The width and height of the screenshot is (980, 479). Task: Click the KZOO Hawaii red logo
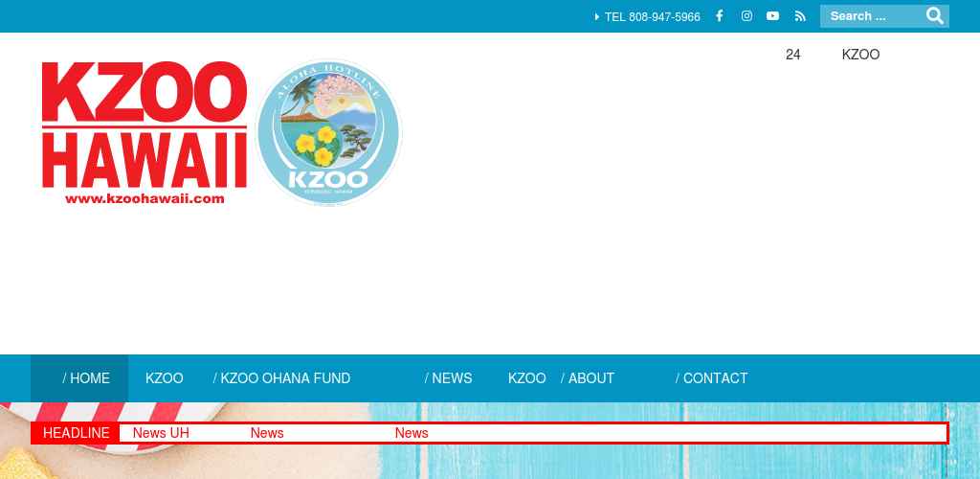(x=145, y=132)
